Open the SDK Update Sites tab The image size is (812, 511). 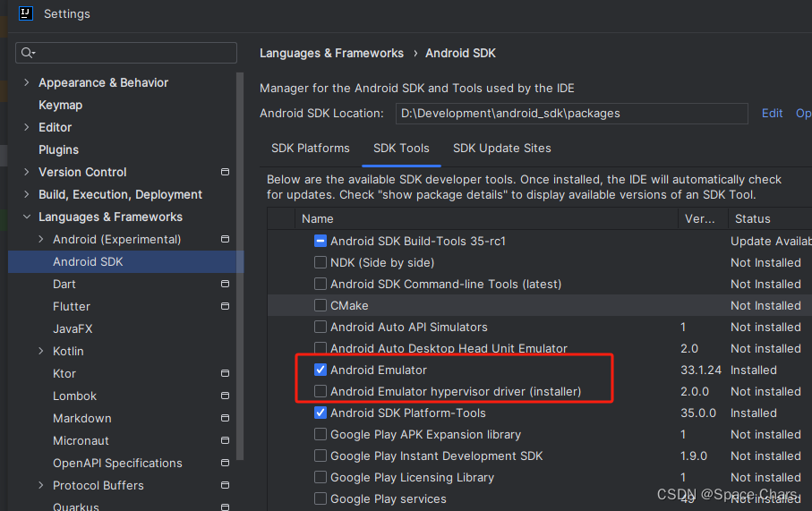click(502, 148)
